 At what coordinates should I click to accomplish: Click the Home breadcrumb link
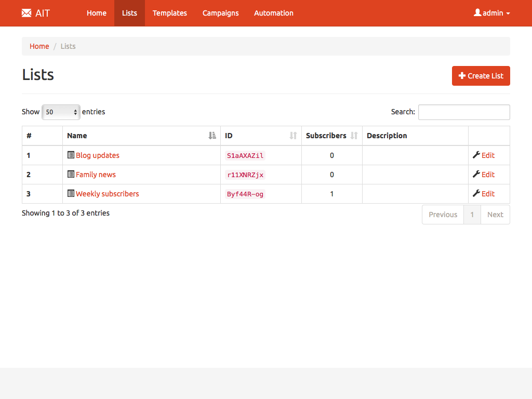pyautogui.click(x=39, y=46)
